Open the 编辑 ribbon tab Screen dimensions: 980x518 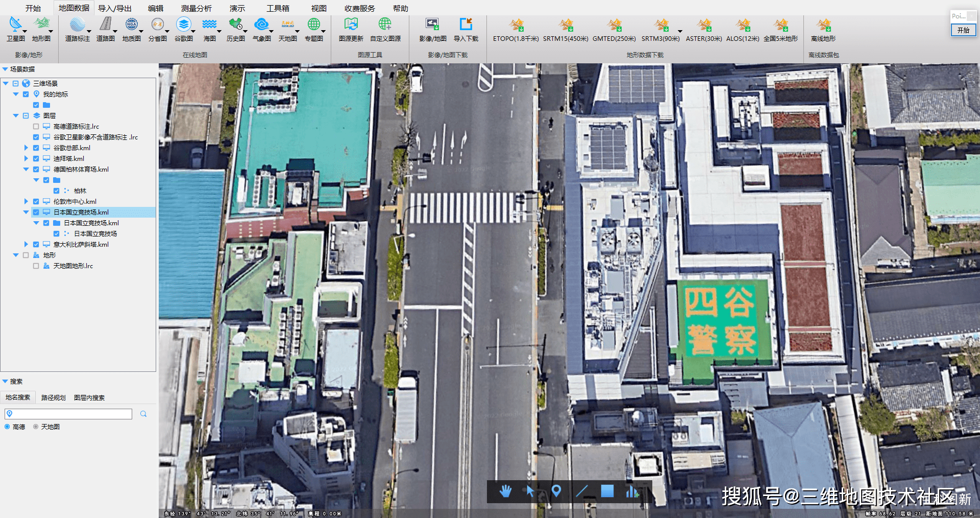pyautogui.click(x=156, y=8)
